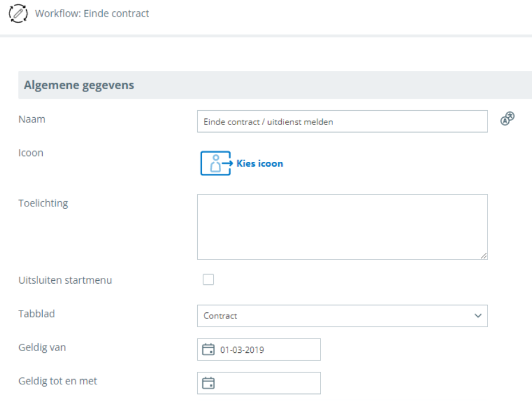Open the Geldig van calendar icon
Screen dimensions: 532x401
click(209, 350)
